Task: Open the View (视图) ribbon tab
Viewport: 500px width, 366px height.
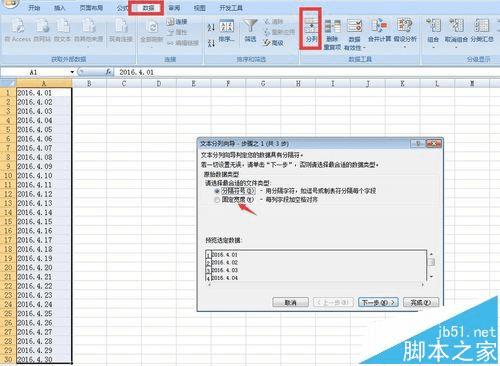Action: pyautogui.click(x=199, y=8)
